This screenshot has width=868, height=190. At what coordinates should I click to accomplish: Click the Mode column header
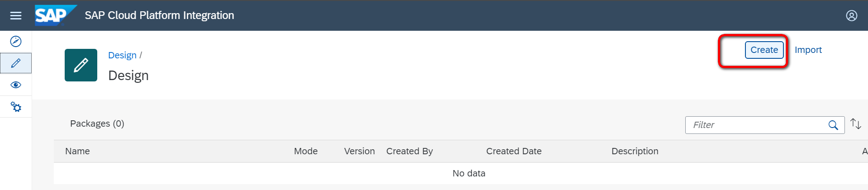(306, 152)
